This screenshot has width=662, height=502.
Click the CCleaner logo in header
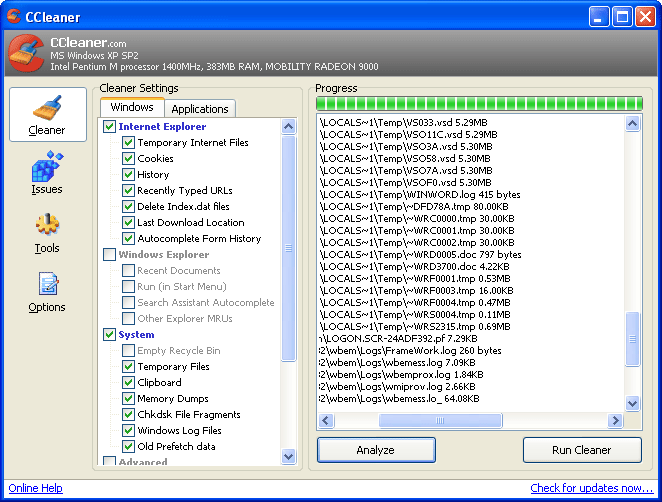[26, 57]
